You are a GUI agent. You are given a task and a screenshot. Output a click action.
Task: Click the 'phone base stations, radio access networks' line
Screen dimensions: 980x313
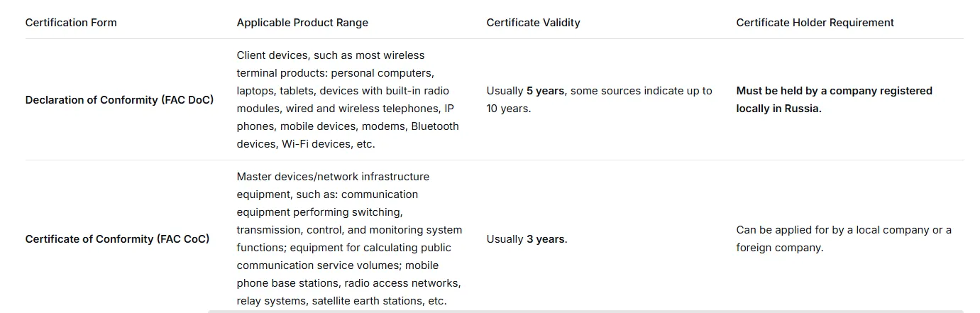pyautogui.click(x=348, y=283)
